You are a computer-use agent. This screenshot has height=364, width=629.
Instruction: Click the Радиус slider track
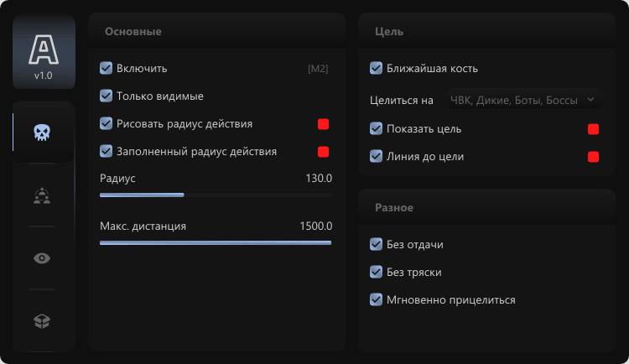[x=216, y=195]
